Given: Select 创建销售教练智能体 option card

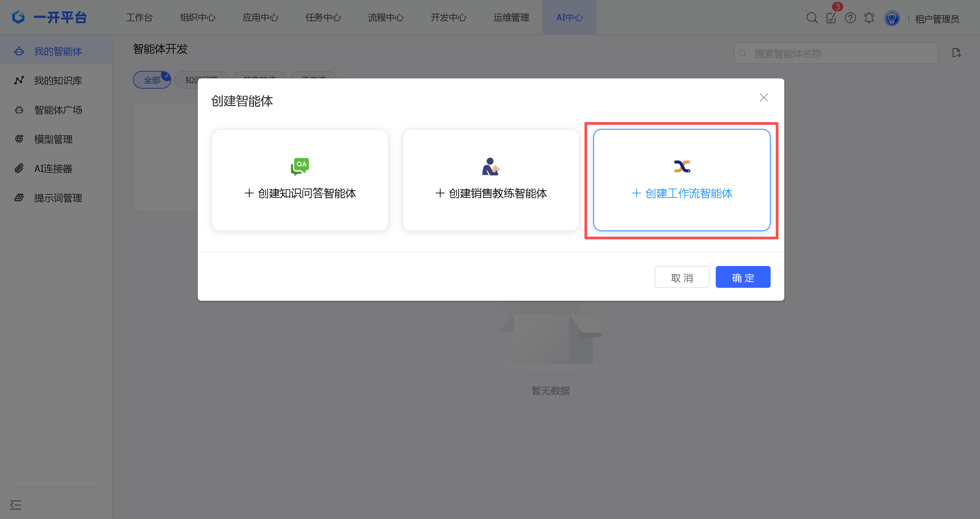Looking at the screenshot, I should pos(491,180).
